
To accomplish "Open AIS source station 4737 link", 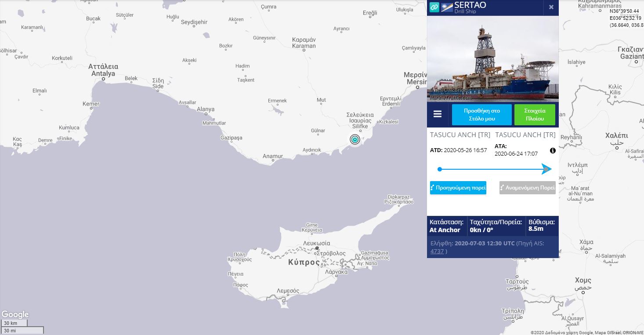I will click(x=437, y=251).
